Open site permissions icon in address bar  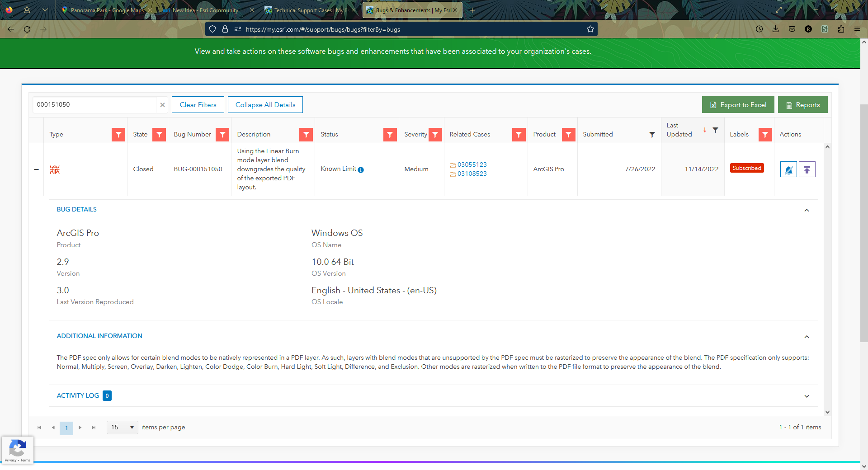click(238, 29)
